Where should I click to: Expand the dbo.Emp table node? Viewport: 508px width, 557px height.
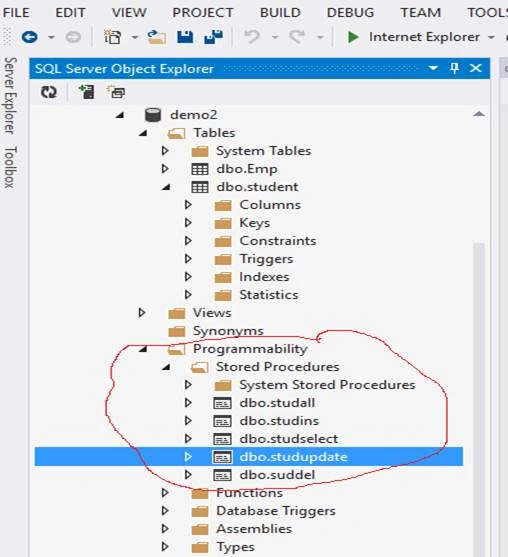165,169
